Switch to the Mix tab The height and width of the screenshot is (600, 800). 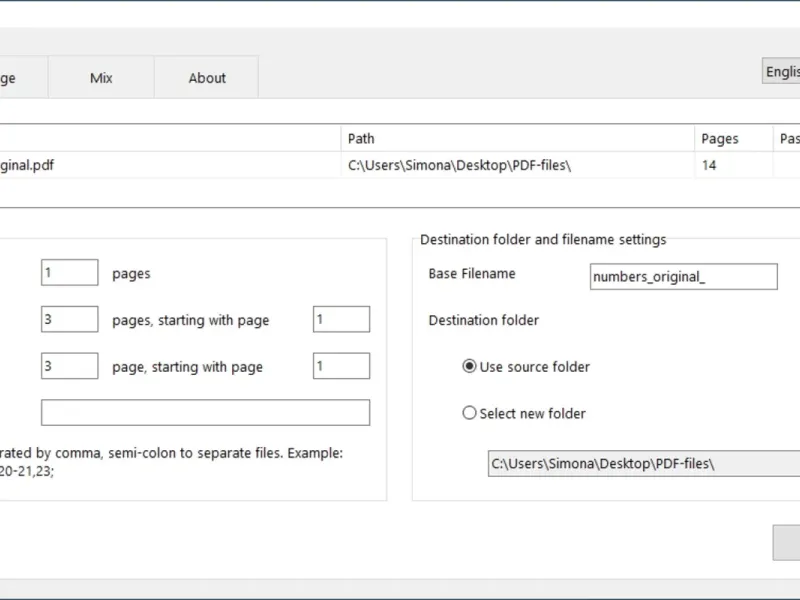[x=101, y=78]
